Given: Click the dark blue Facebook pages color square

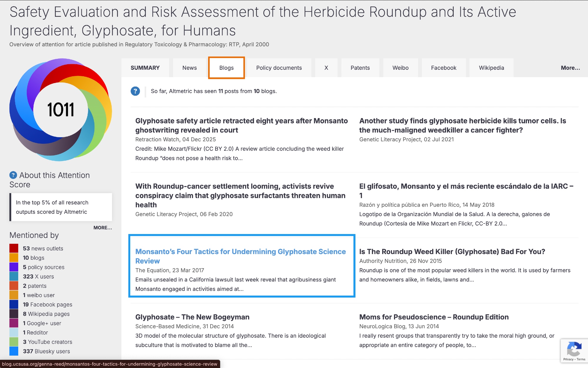Looking at the screenshot, I should point(14,304).
